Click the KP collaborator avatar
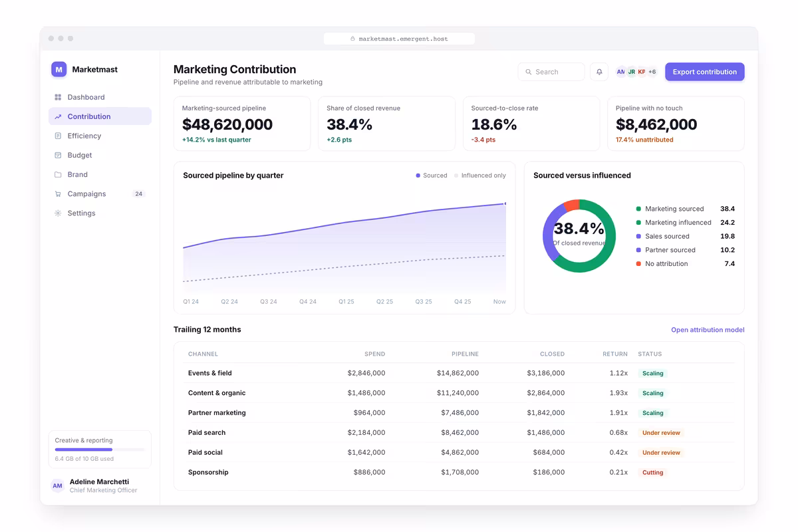The width and height of the screenshot is (798, 532). click(641, 72)
